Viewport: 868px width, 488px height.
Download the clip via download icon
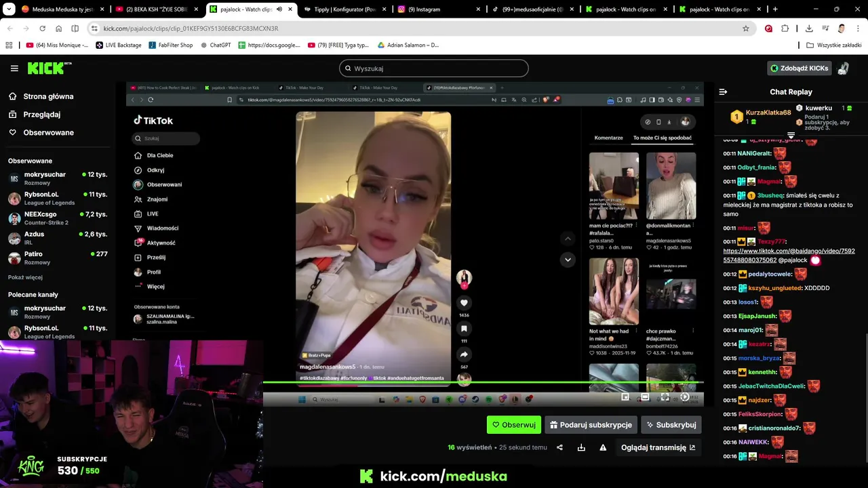581,447
